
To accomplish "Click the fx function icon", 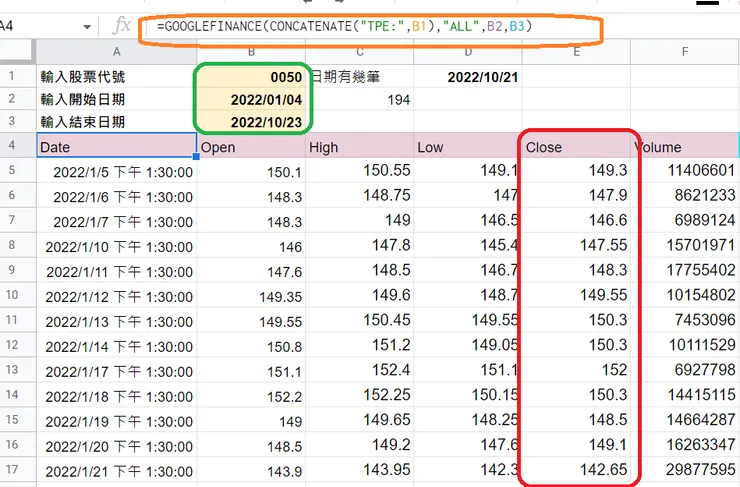I will coord(121,25).
